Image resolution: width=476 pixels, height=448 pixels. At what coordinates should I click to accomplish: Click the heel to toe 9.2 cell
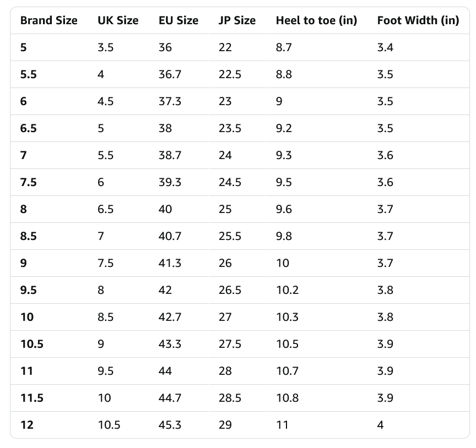pos(284,128)
